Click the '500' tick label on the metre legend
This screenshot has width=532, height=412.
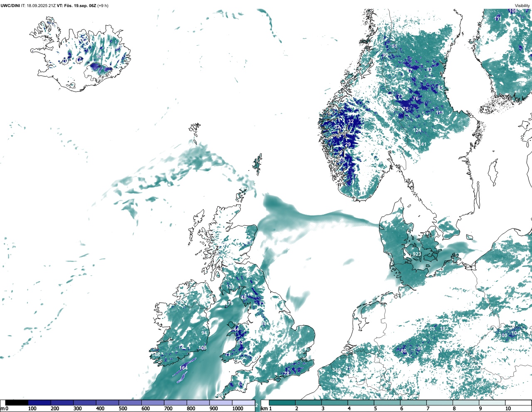point(123,409)
